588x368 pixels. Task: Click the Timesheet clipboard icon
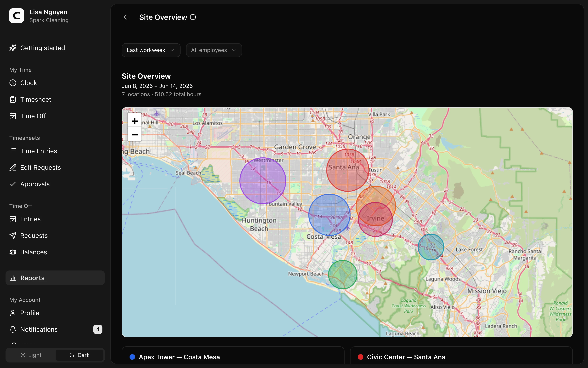pyautogui.click(x=13, y=99)
